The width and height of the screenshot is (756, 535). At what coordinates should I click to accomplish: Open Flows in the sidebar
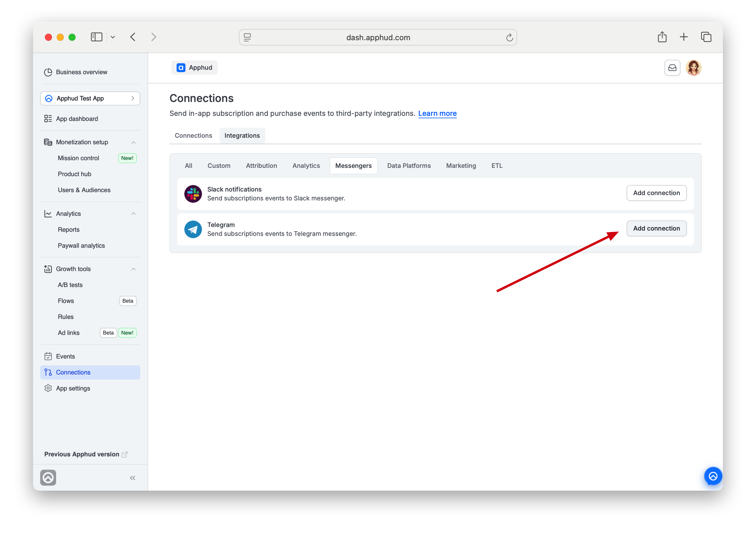66,301
